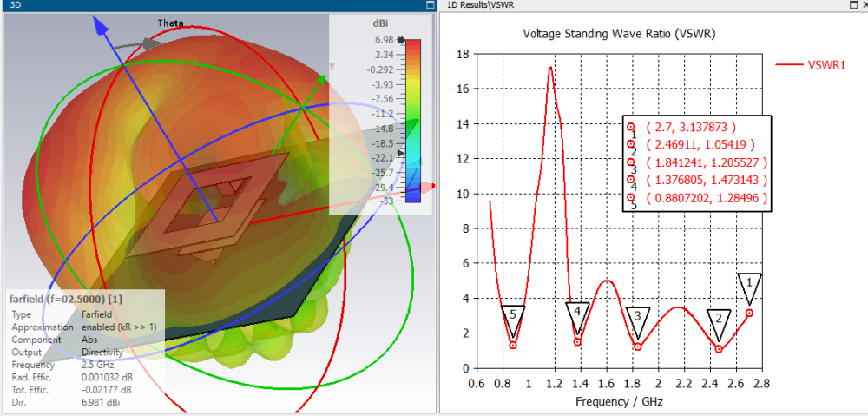
Task: Click the Output Directivity info row
Action: (68, 353)
